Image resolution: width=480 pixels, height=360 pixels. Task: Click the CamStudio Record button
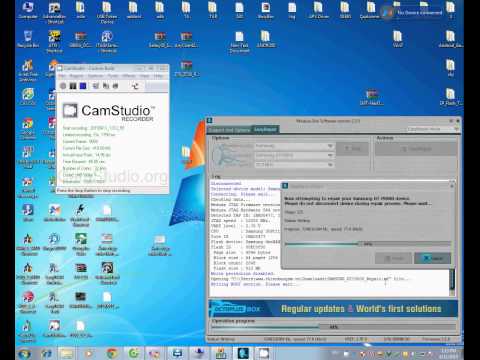(x=63, y=86)
